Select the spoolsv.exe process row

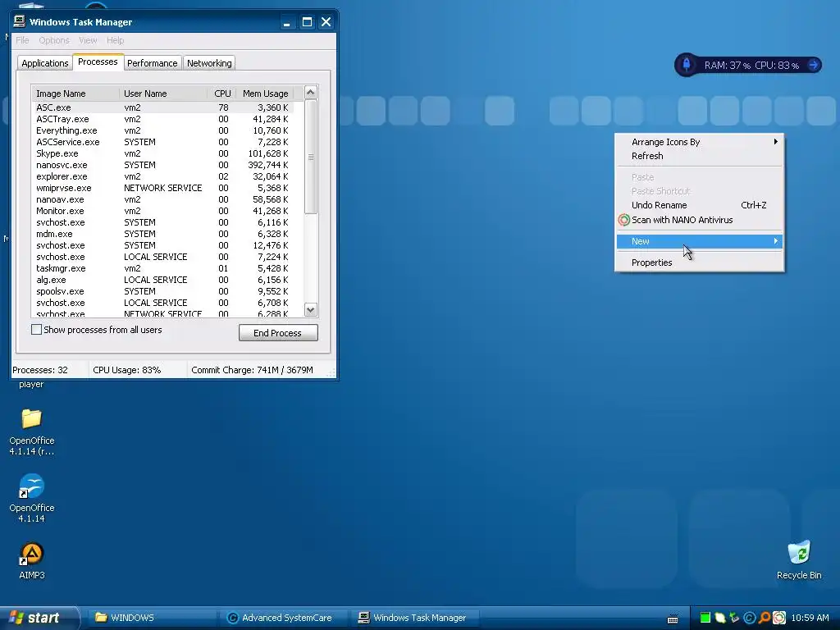163,291
